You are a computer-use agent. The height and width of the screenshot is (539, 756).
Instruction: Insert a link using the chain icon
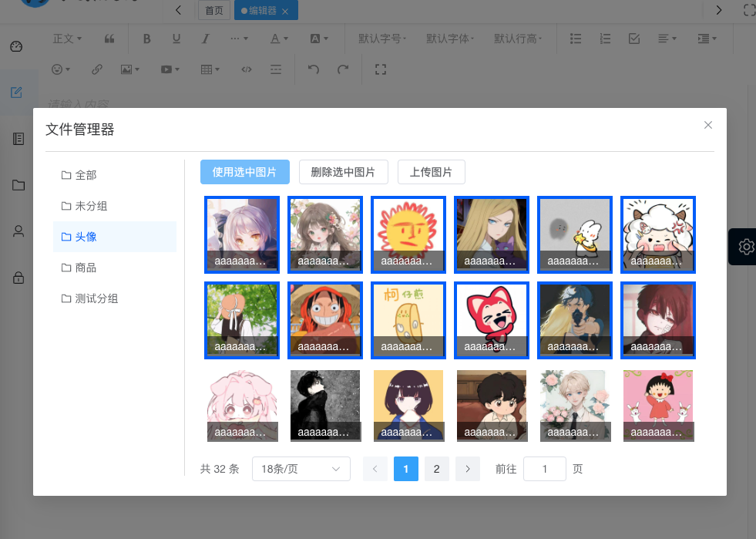97,69
